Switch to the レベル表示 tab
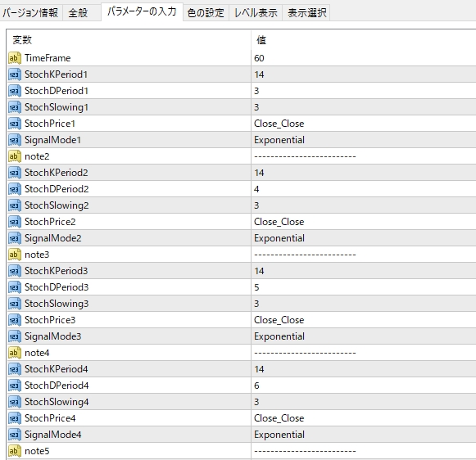 click(x=256, y=13)
